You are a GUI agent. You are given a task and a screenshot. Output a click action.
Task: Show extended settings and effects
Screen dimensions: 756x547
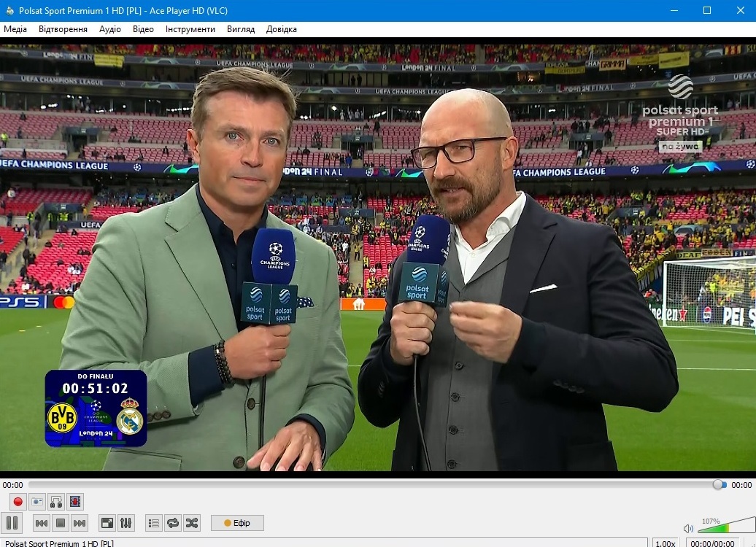pyautogui.click(x=126, y=523)
